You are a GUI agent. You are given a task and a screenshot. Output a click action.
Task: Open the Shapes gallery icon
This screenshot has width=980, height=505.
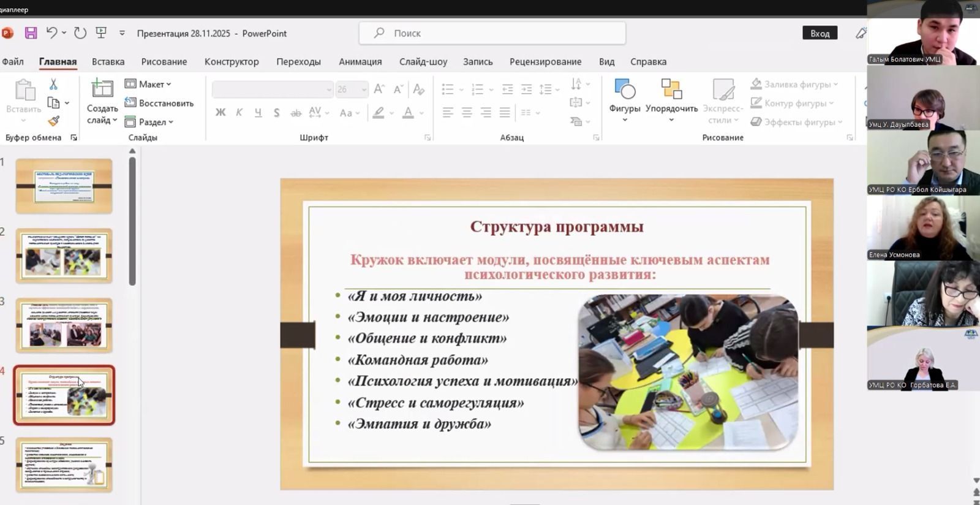click(624, 89)
